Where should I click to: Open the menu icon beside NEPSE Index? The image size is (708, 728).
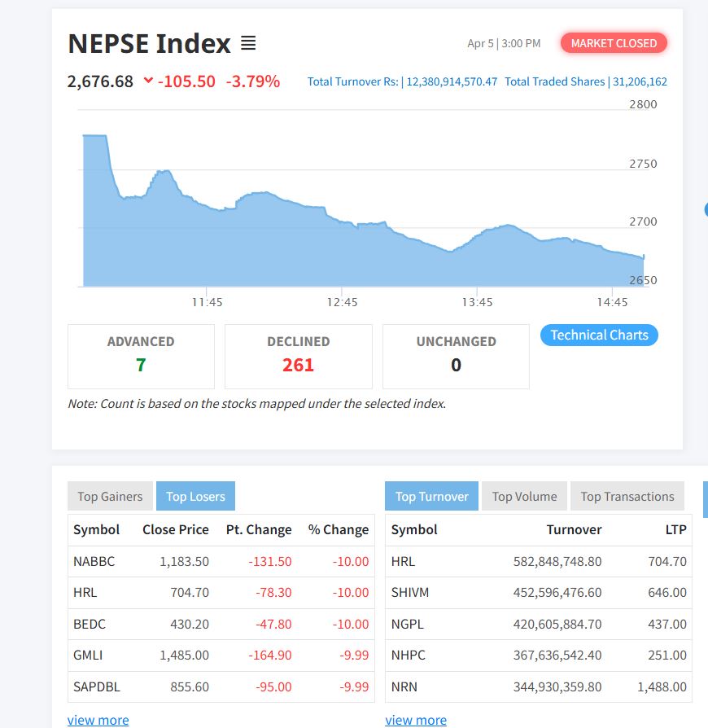pos(248,43)
